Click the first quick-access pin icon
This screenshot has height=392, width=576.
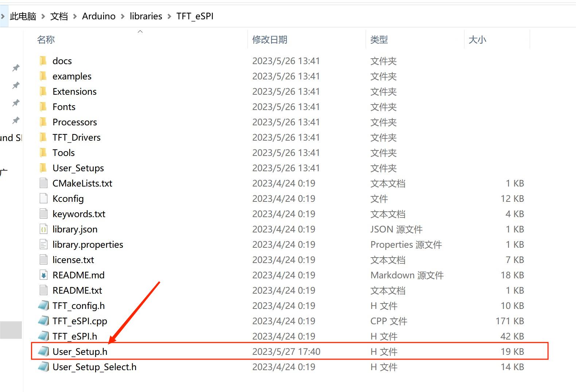click(x=16, y=68)
